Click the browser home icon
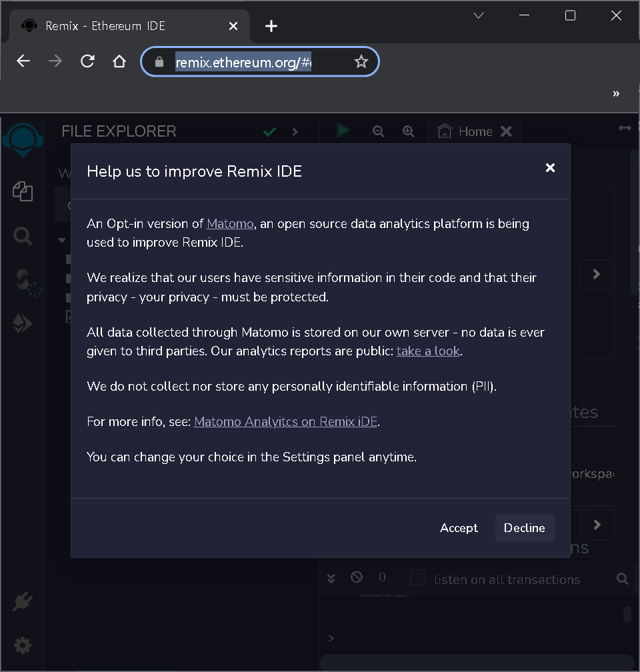 click(119, 61)
